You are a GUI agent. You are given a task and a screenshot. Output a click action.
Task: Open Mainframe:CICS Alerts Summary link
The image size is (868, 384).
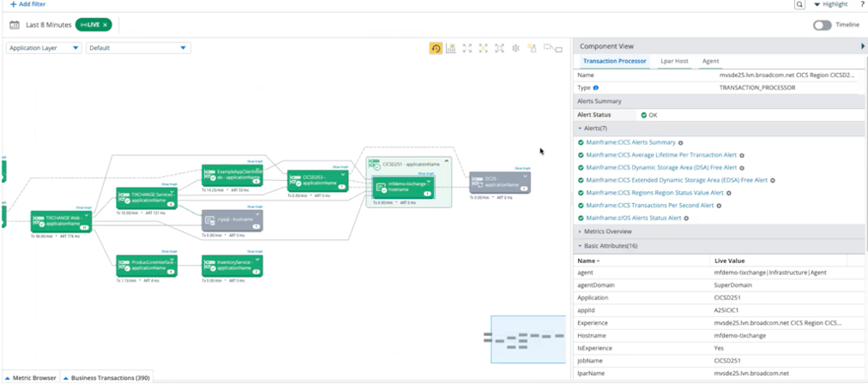click(x=630, y=142)
